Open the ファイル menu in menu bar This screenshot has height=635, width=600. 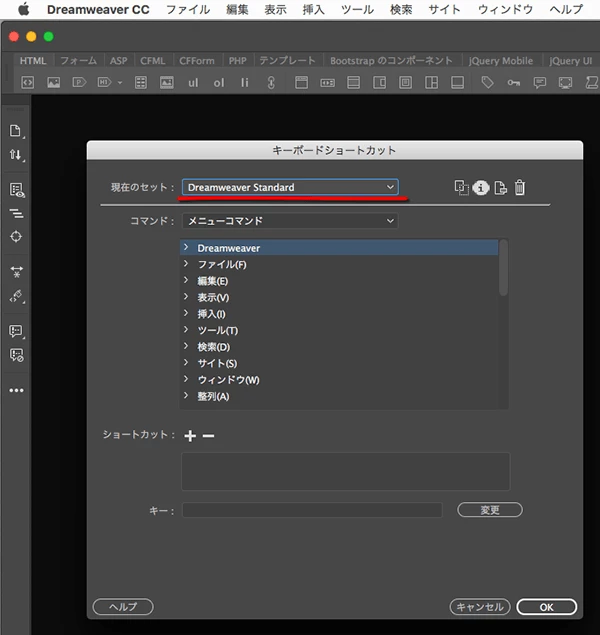point(188,9)
